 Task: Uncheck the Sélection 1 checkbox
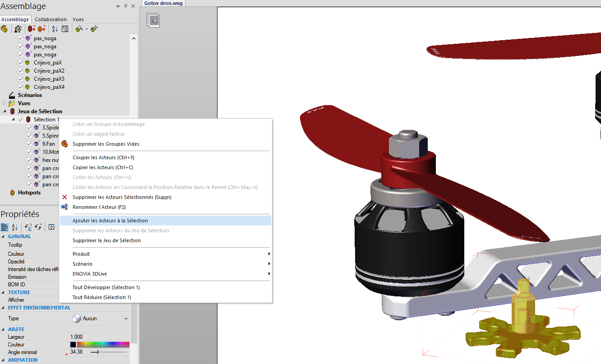pyautogui.click(x=21, y=120)
